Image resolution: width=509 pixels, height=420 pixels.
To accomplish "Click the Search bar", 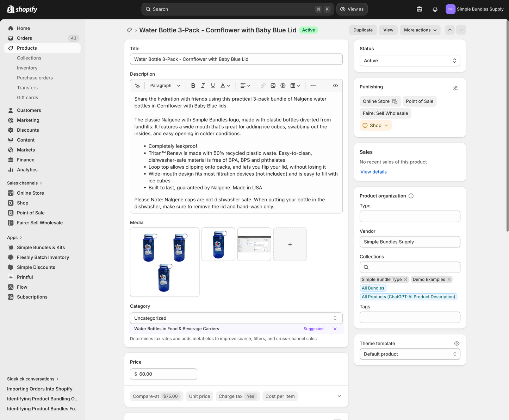I will [238, 9].
